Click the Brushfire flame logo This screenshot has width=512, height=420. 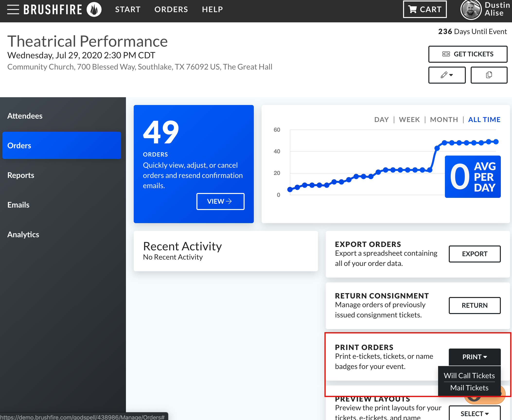(x=94, y=9)
